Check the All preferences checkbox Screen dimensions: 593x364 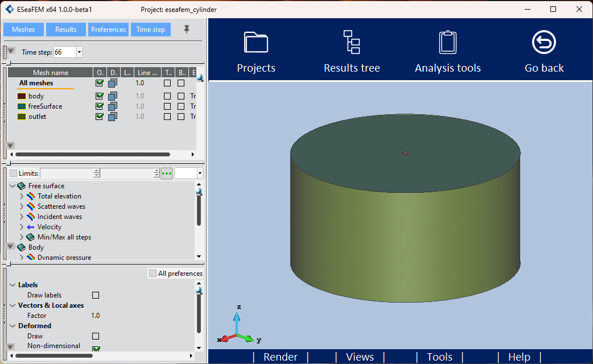(153, 273)
